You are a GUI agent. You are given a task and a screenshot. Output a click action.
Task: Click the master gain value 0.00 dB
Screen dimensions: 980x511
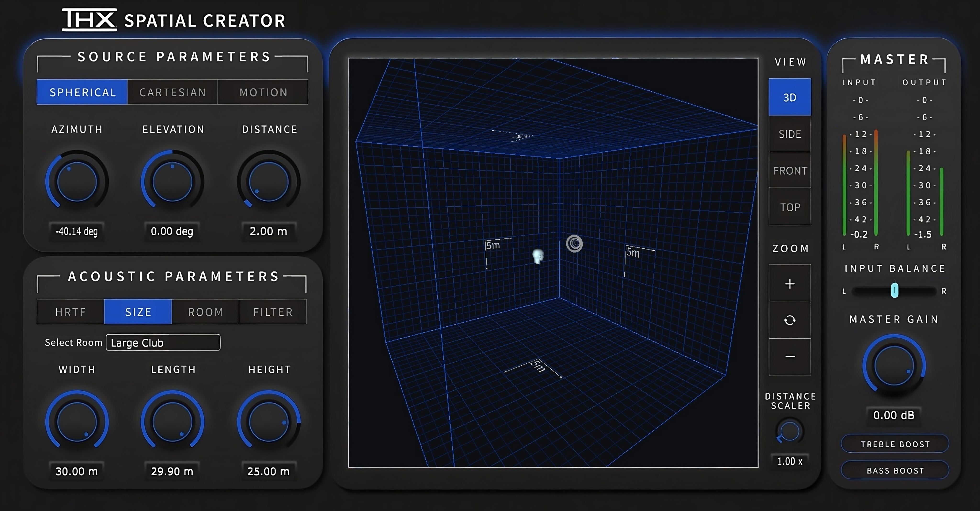[x=894, y=415]
